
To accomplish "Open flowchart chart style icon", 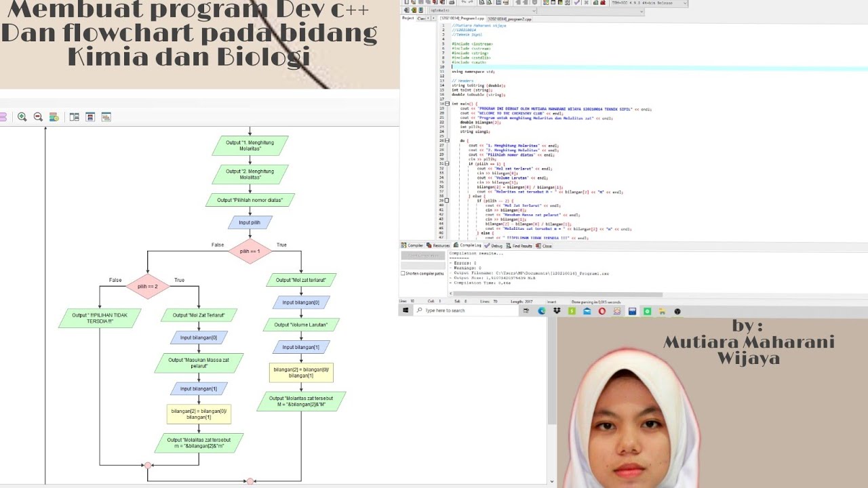I will pos(54,117).
